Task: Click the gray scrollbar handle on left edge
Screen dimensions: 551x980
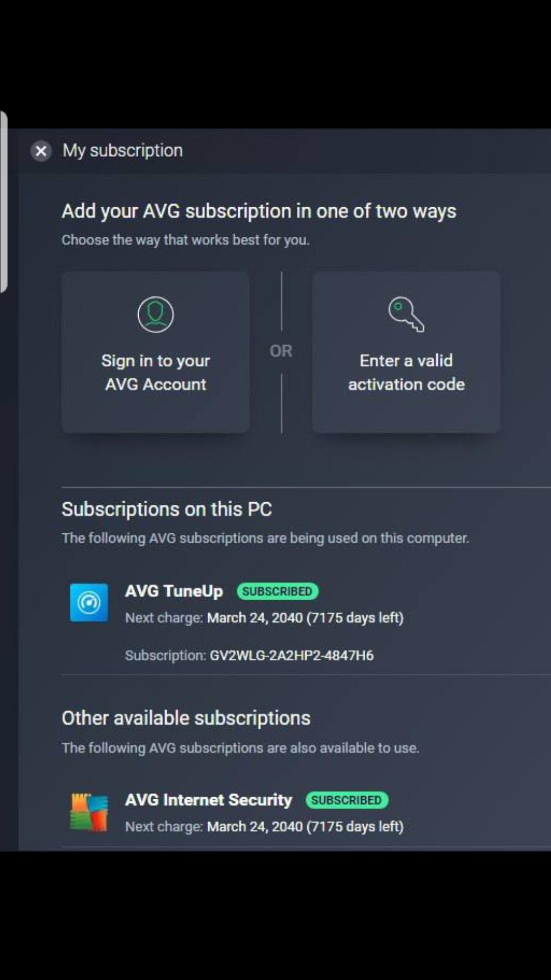Action: click(4, 202)
